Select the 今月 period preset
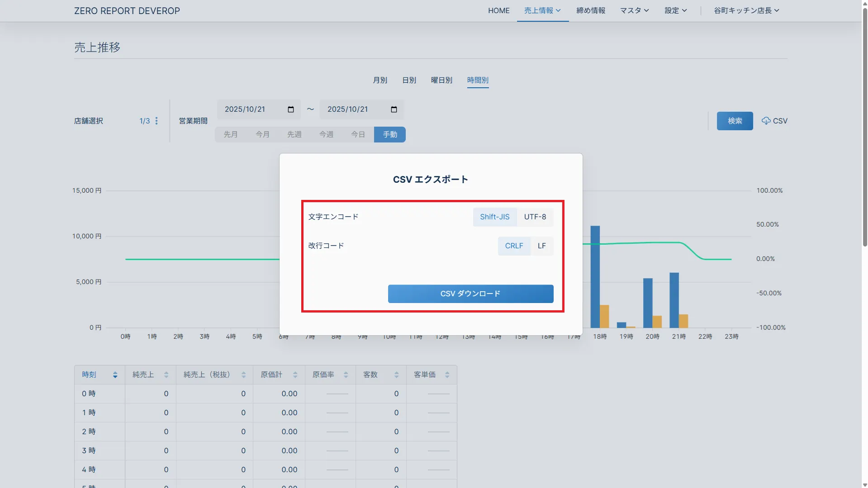This screenshot has width=868, height=488. [x=262, y=134]
